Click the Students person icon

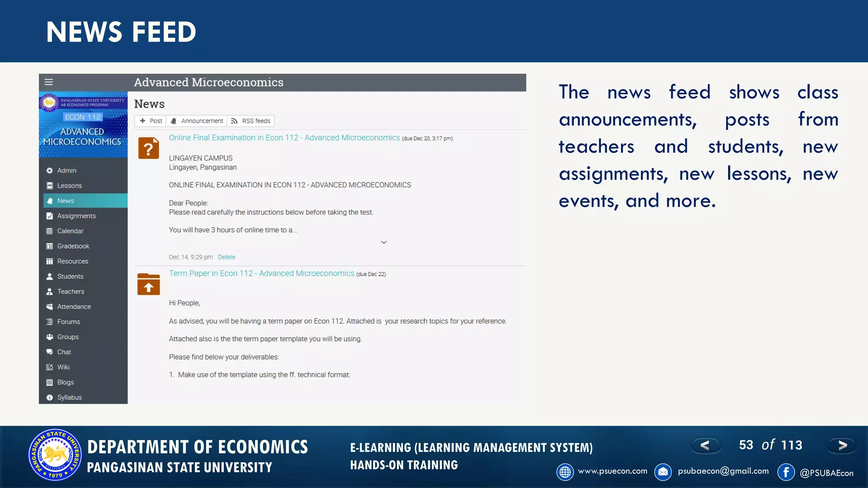pos(50,276)
